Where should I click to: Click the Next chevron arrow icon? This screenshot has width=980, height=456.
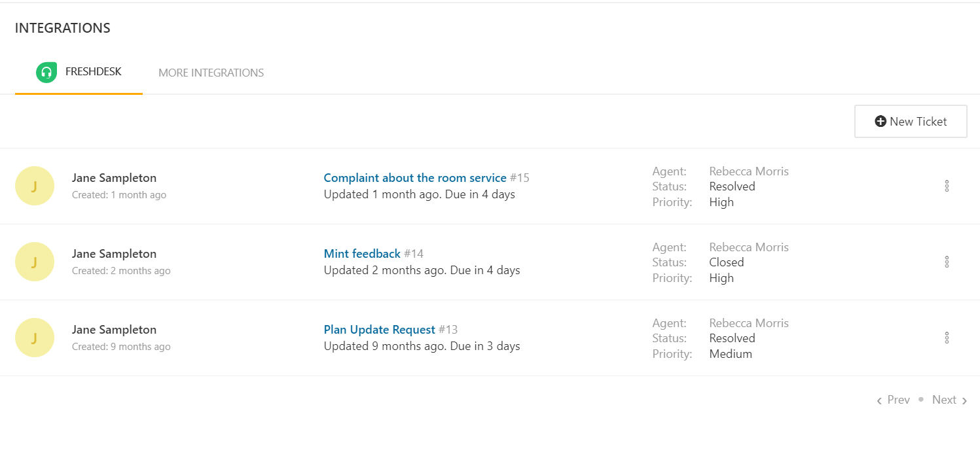964,400
